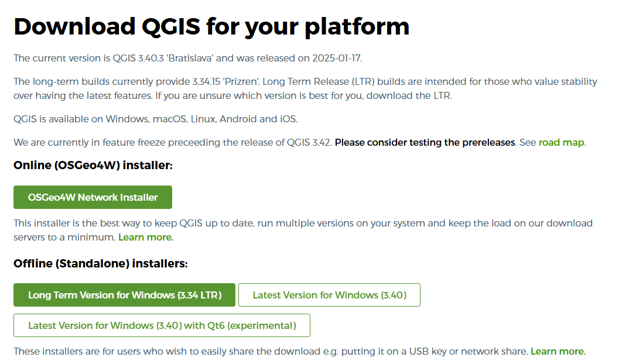Click Learn more below the network installer description
Screen dimensions: 619x364
point(145,237)
